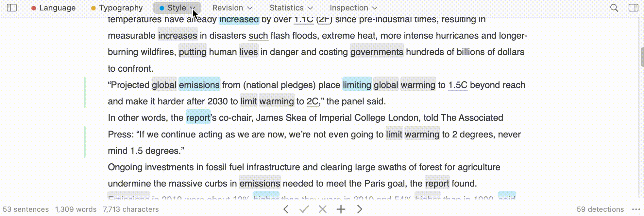Toggle the Typography check category
This screenshot has height=216, width=644.
point(117,8)
